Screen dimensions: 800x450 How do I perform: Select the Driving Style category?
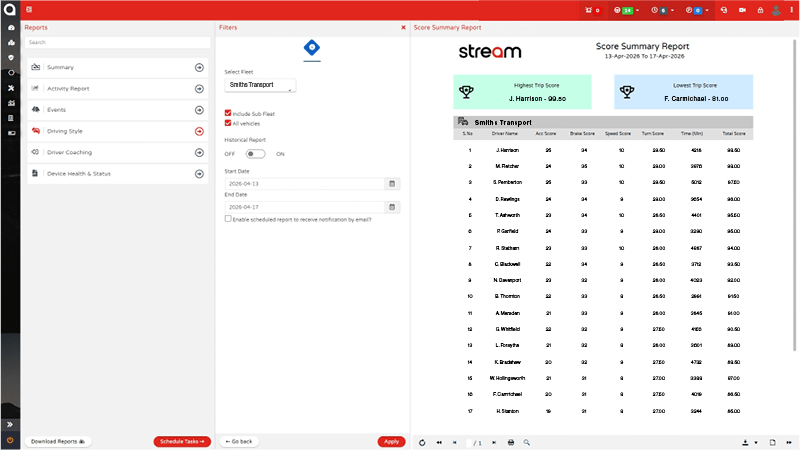pyautogui.click(x=117, y=131)
